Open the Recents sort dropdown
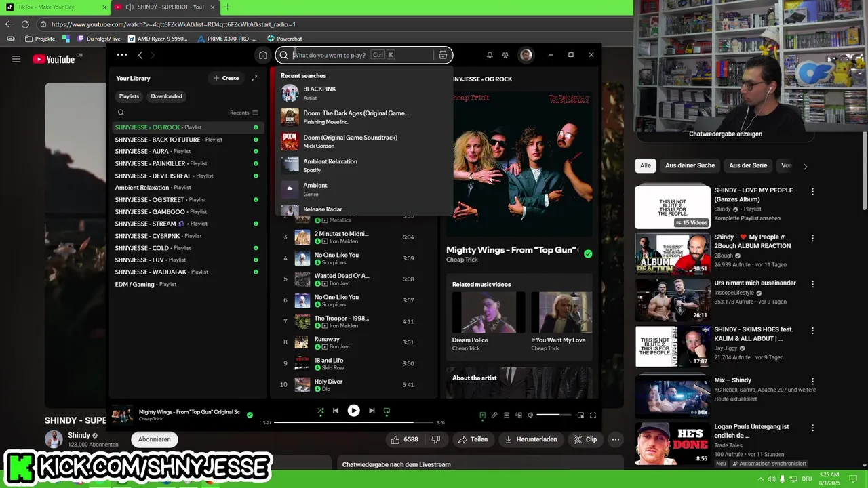The height and width of the screenshot is (488, 868). click(x=244, y=113)
